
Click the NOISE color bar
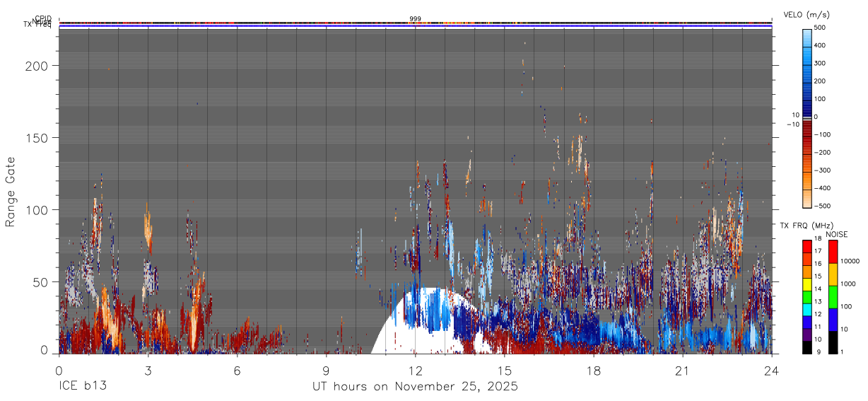(833, 296)
